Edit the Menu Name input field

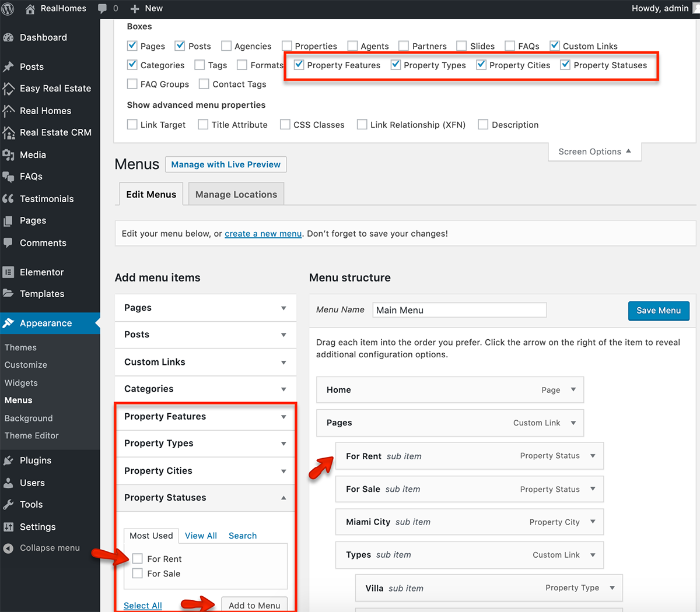click(x=460, y=310)
